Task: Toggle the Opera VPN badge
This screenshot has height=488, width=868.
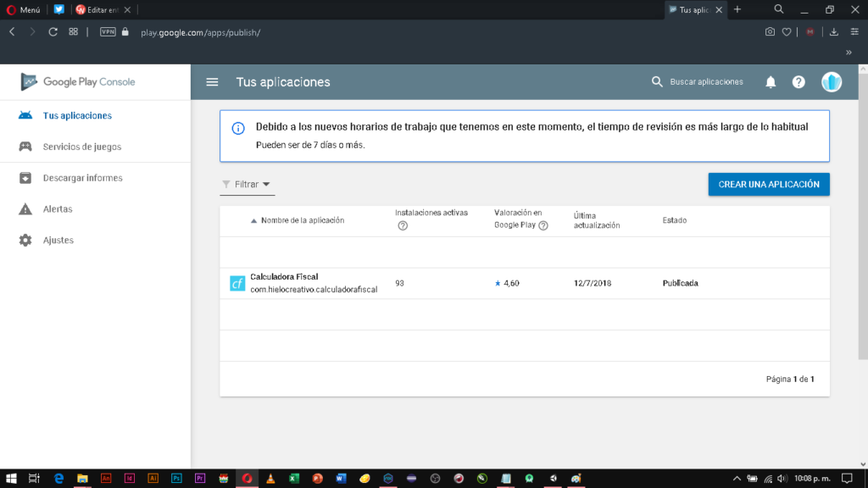Action: coord(108,32)
